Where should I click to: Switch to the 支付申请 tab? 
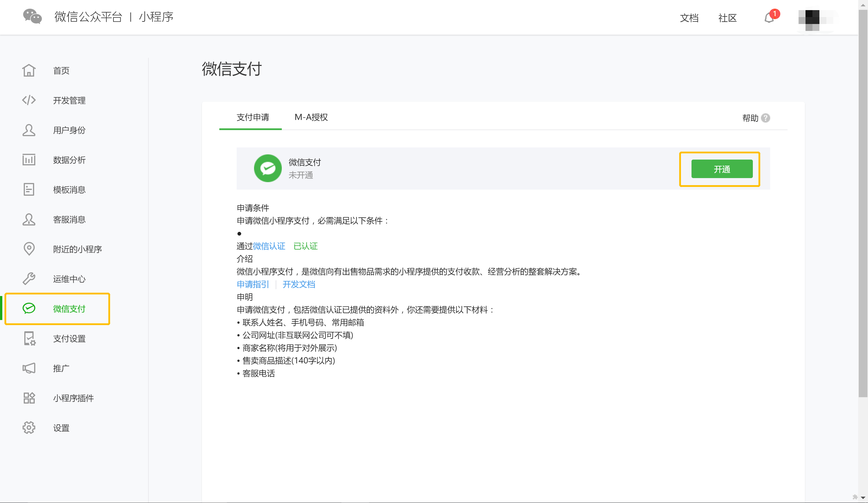[x=253, y=117]
